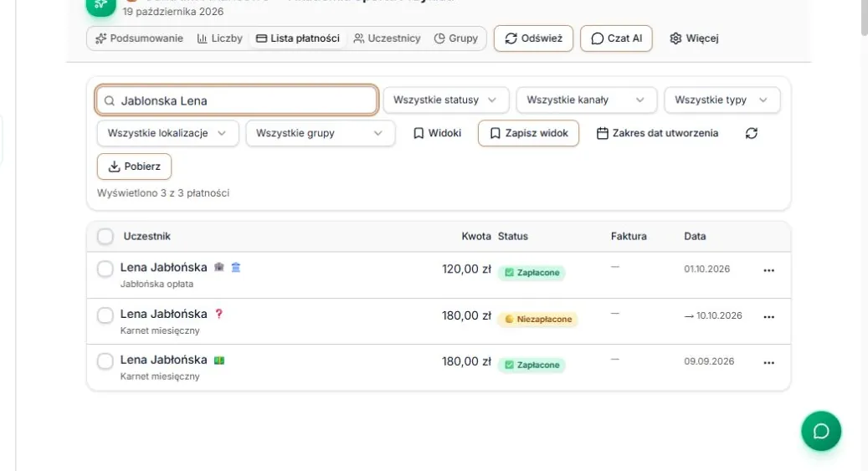The height and width of the screenshot is (471, 868).
Task: Open three-dot menu for 10.10.2026 payment
Action: 769,317
